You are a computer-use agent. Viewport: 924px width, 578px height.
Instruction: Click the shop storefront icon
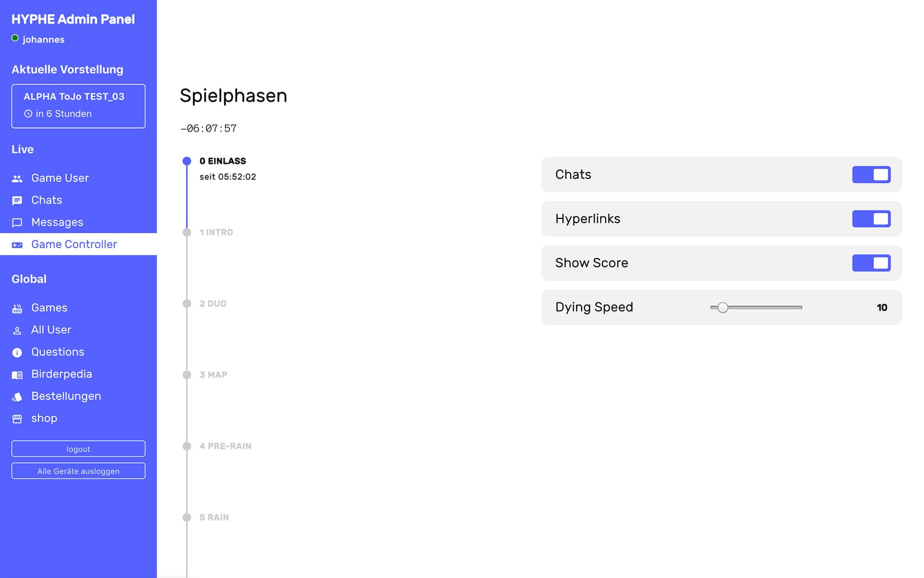(x=17, y=419)
